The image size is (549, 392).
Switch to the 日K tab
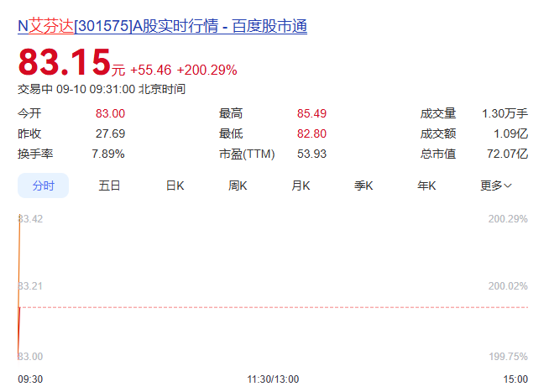point(175,186)
